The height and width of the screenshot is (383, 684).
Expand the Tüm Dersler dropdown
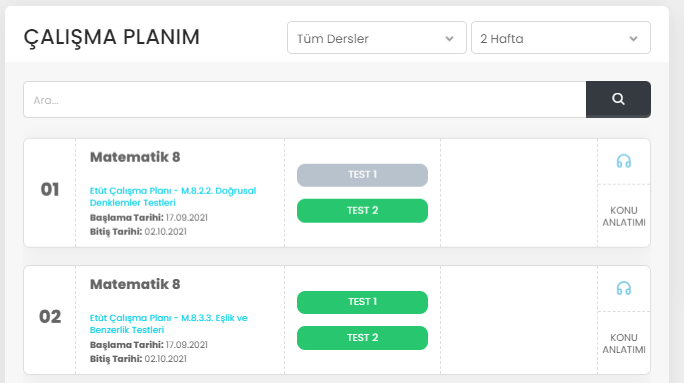pyautogui.click(x=376, y=38)
